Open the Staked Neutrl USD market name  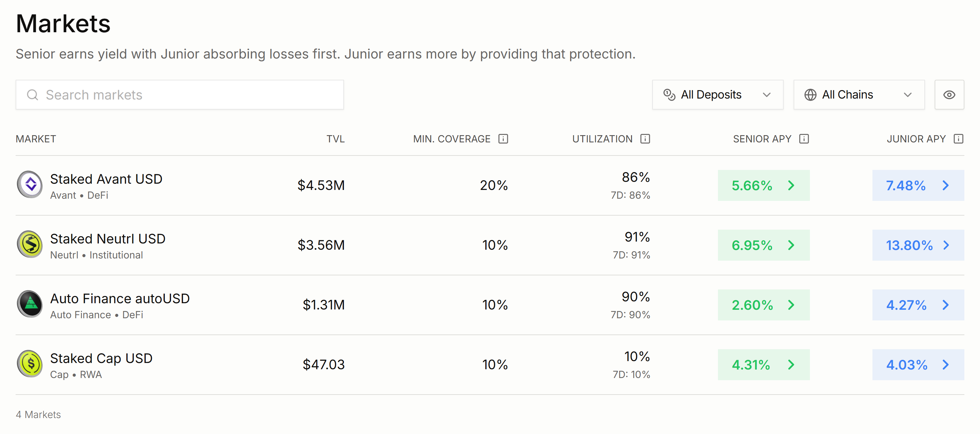[x=108, y=239]
